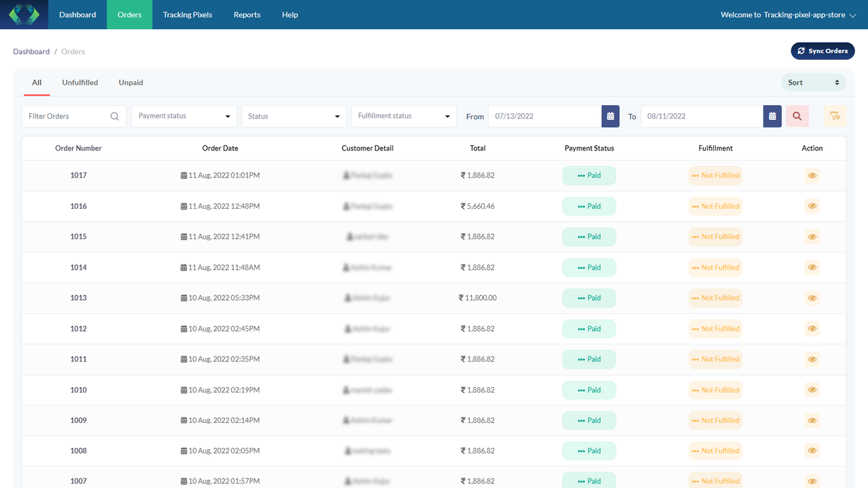
Task: Open the Sort dropdown
Action: point(814,83)
